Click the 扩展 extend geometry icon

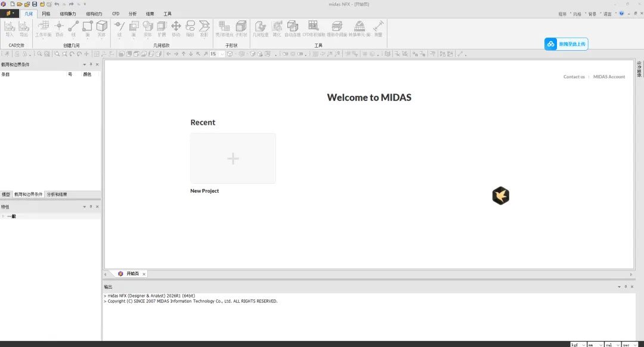pos(162,29)
